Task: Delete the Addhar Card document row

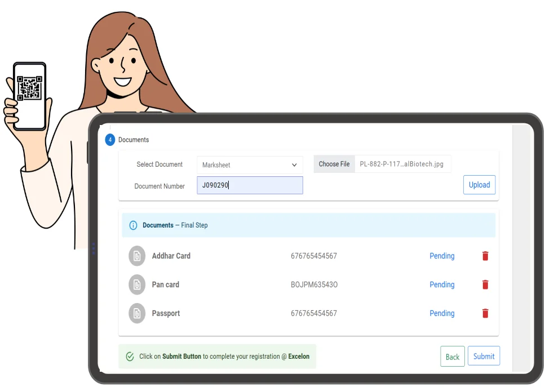Action: tap(485, 256)
